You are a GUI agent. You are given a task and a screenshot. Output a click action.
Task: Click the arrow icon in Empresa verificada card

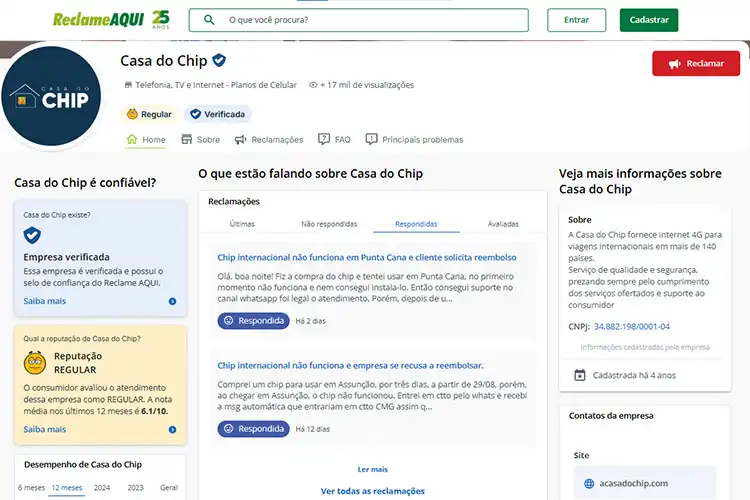tap(172, 301)
